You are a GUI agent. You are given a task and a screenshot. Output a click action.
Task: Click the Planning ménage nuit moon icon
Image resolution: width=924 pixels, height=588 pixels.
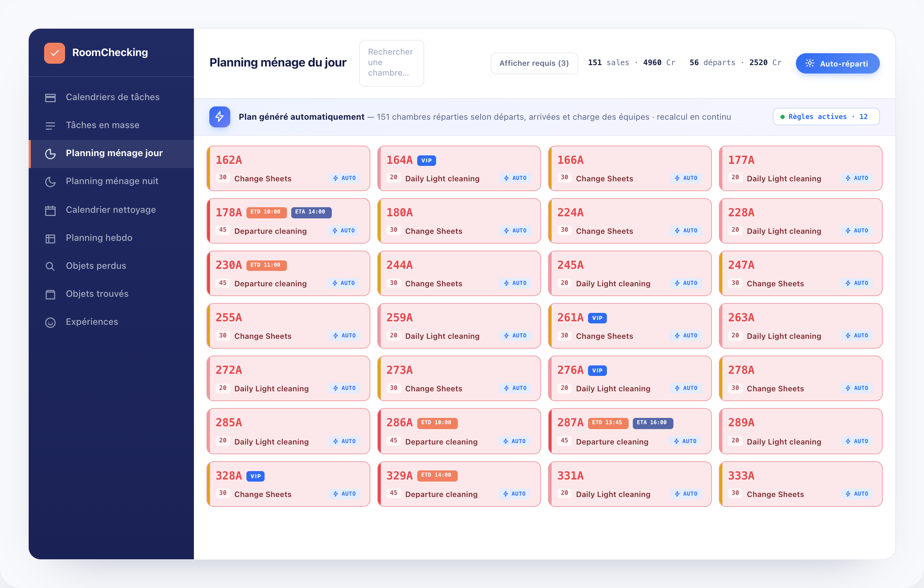coord(50,182)
